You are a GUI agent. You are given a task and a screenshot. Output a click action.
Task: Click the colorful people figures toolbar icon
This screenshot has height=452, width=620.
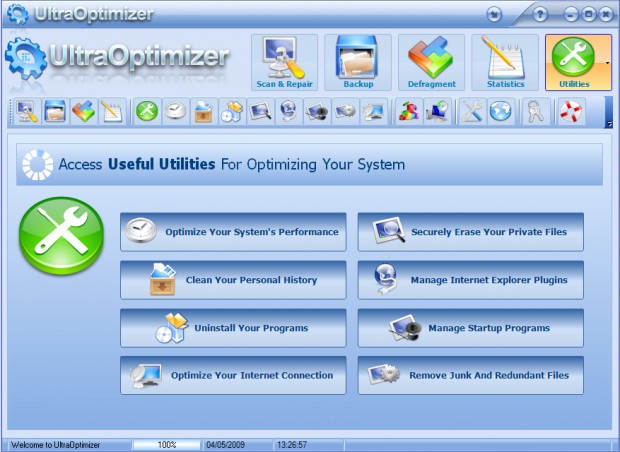click(x=408, y=111)
